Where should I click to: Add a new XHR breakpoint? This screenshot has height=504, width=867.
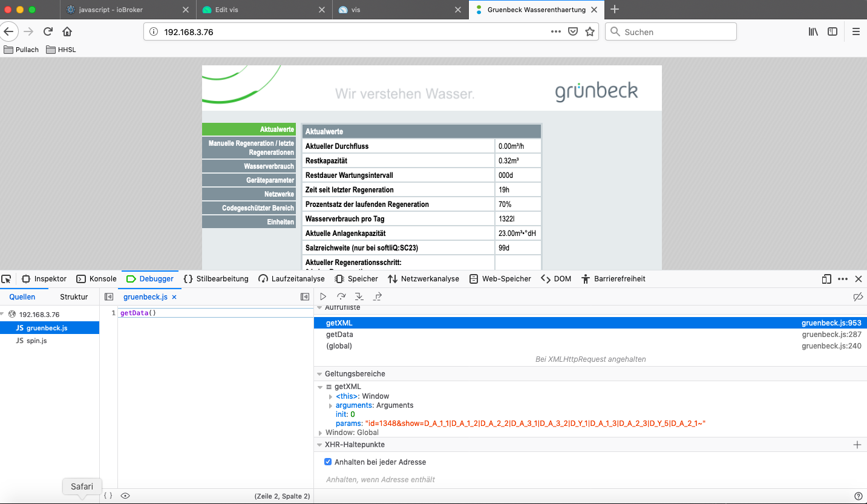click(857, 445)
